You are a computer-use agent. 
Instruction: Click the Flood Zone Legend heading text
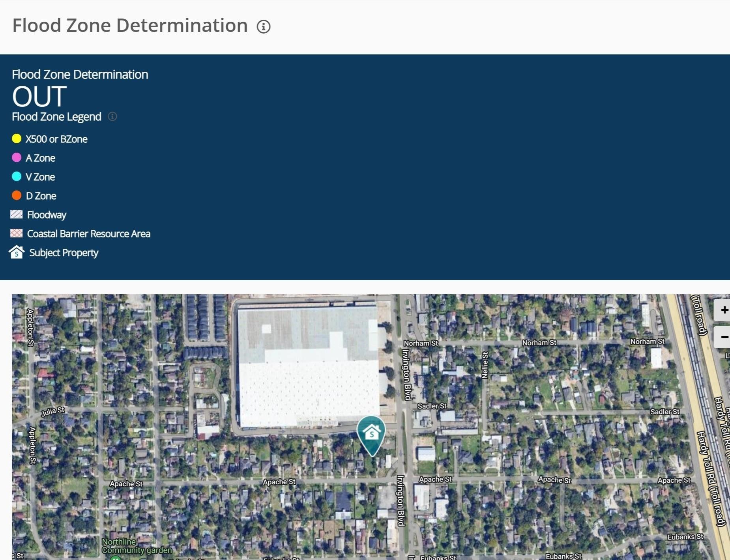(56, 117)
